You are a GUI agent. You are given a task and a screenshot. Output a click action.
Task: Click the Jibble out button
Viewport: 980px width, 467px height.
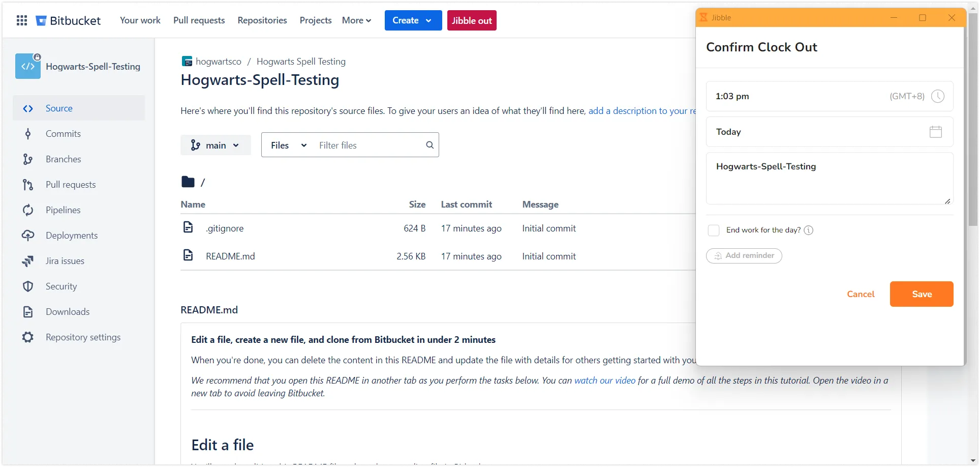point(471,20)
